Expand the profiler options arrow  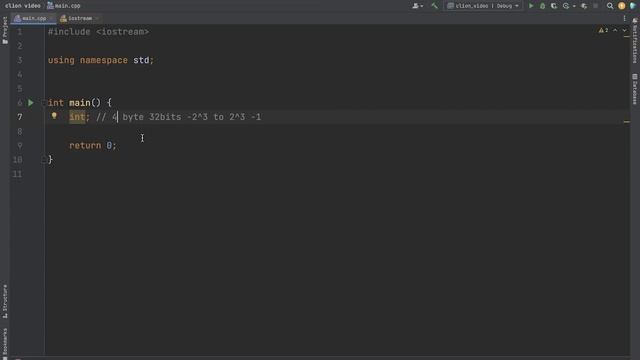(574, 6)
